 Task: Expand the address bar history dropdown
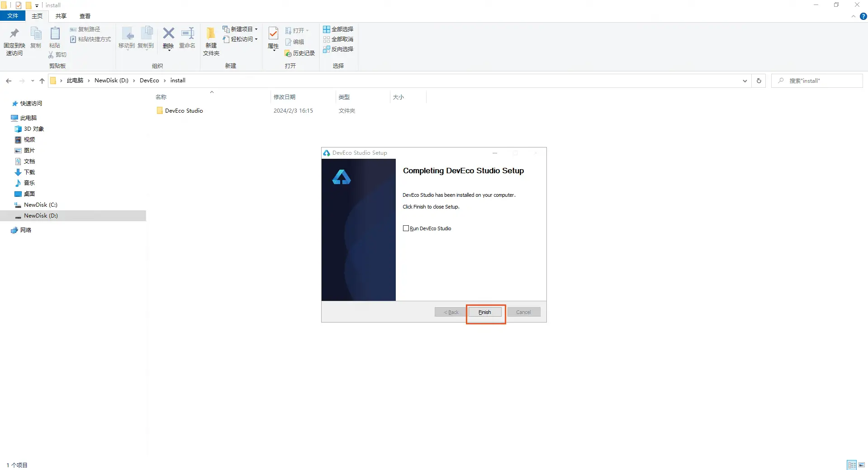(x=745, y=81)
